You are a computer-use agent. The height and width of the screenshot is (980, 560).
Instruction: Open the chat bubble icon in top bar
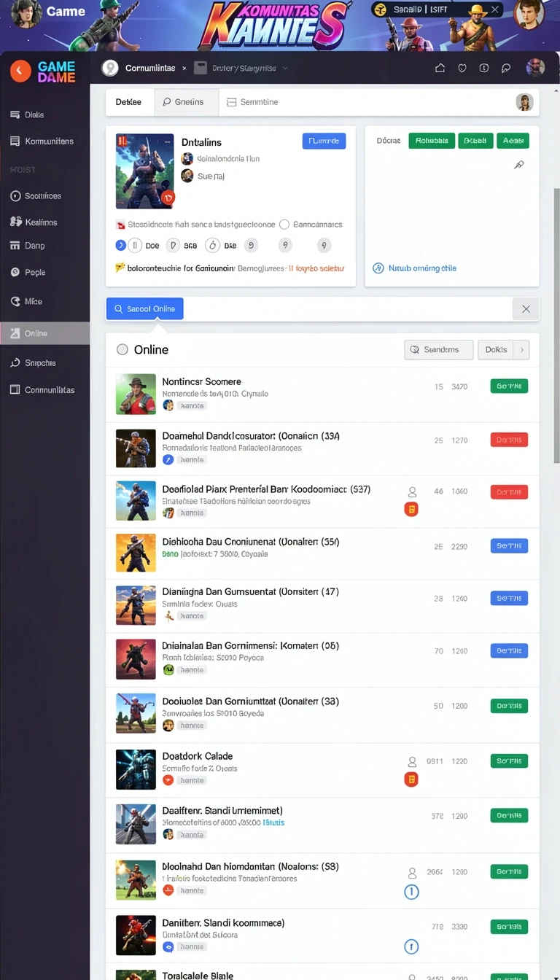click(506, 68)
